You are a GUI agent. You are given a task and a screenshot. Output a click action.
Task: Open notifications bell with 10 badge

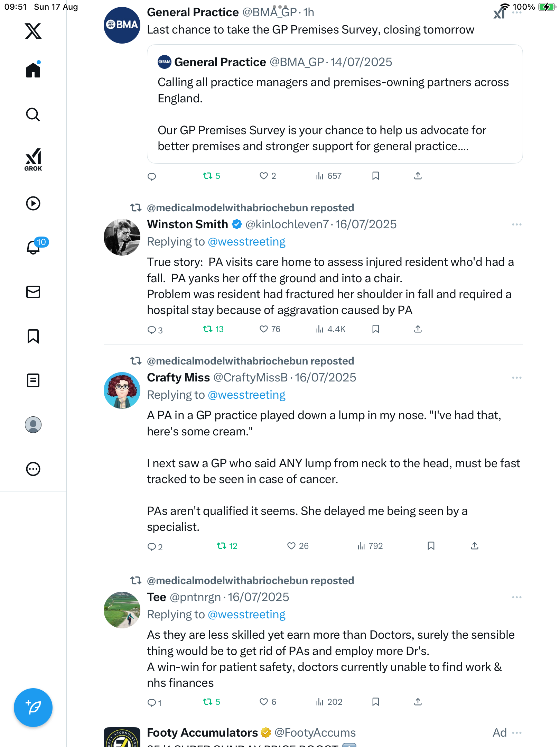[x=34, y=247]
